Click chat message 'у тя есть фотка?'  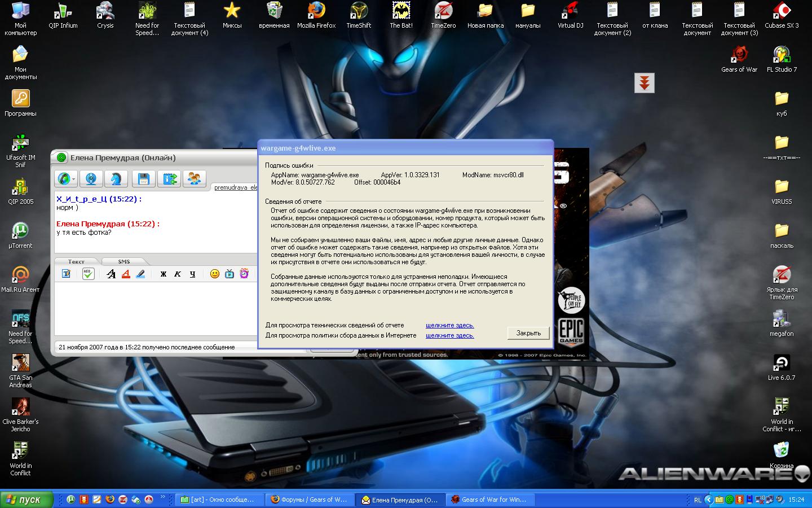click(x=84, y=233)
